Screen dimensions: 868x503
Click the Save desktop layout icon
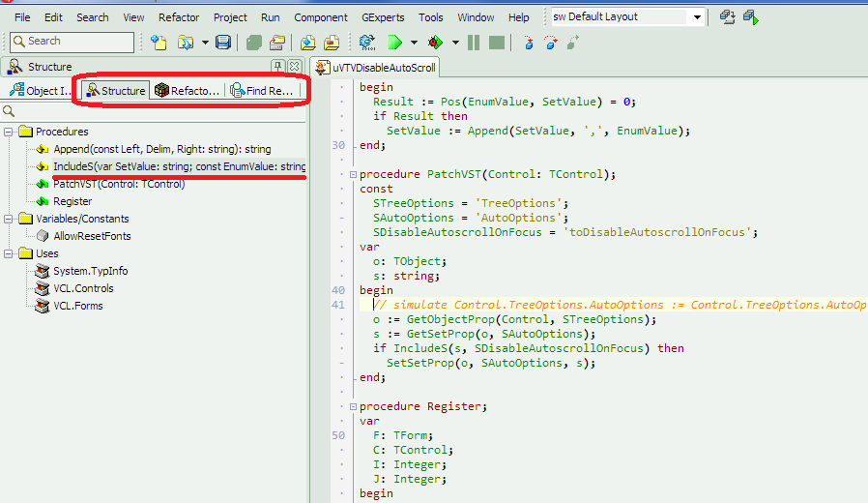(x=727, y=17)
